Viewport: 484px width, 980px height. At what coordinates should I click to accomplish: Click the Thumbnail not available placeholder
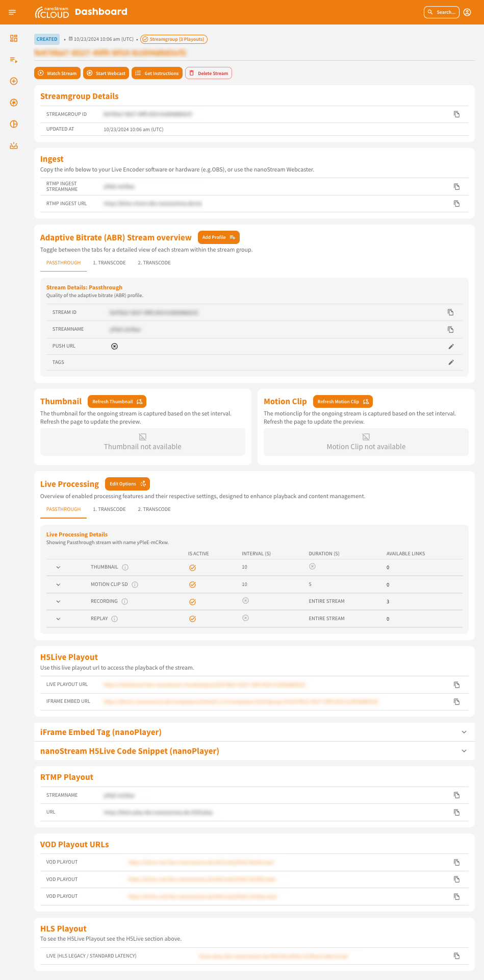(143, 442)
